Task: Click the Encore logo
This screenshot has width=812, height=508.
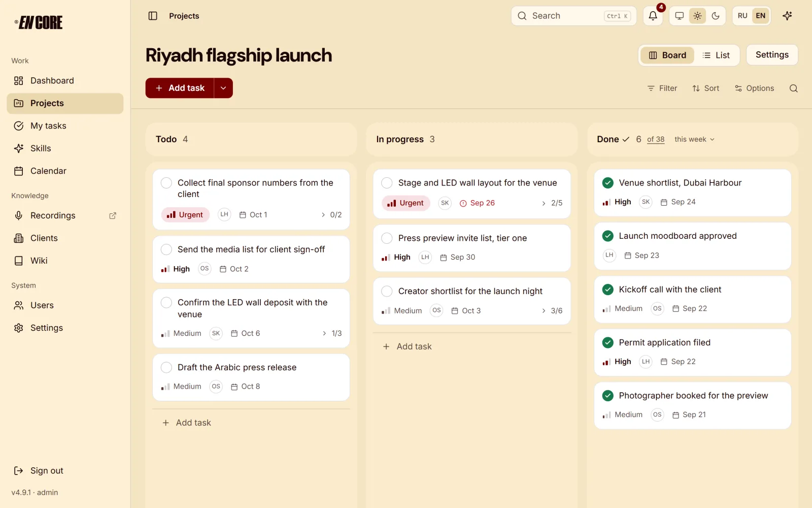Action: [x=39, y=22]
